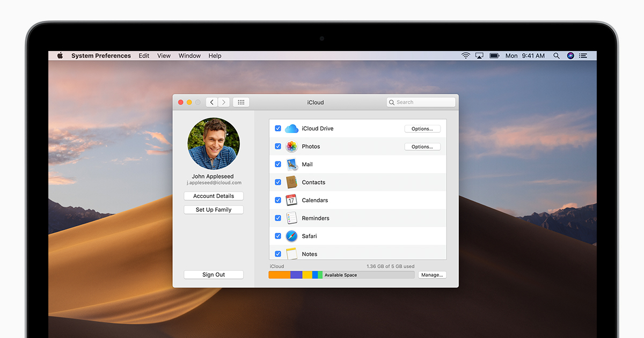Click the Sign Out button
The image size is (644, 338).
(x=214, y=275)
